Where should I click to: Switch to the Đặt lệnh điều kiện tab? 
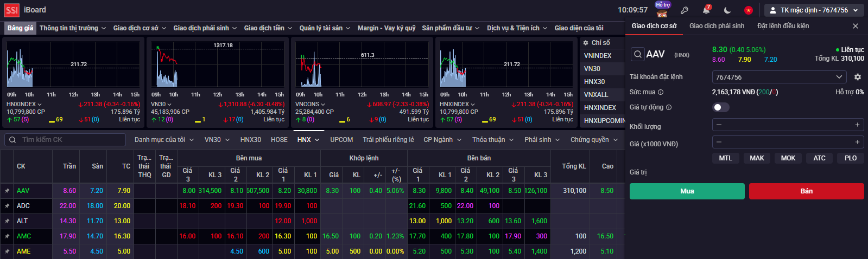click(x=783, y=26)
